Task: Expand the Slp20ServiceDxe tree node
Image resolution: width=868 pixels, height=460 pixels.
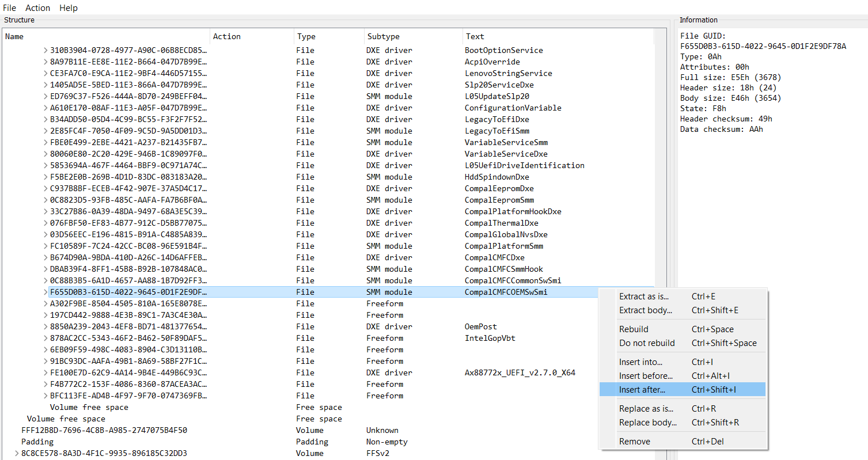Action: [46, 85]
